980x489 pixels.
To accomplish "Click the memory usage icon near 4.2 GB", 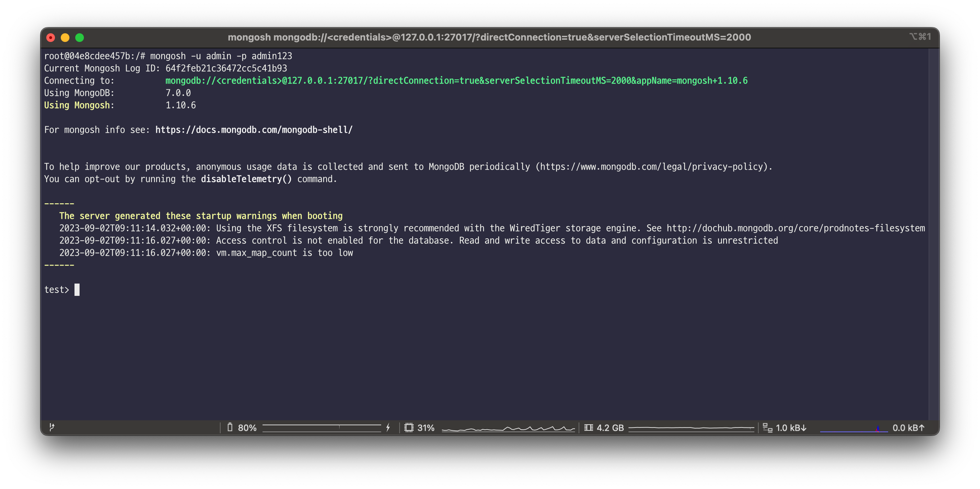I will coord(588,428).
